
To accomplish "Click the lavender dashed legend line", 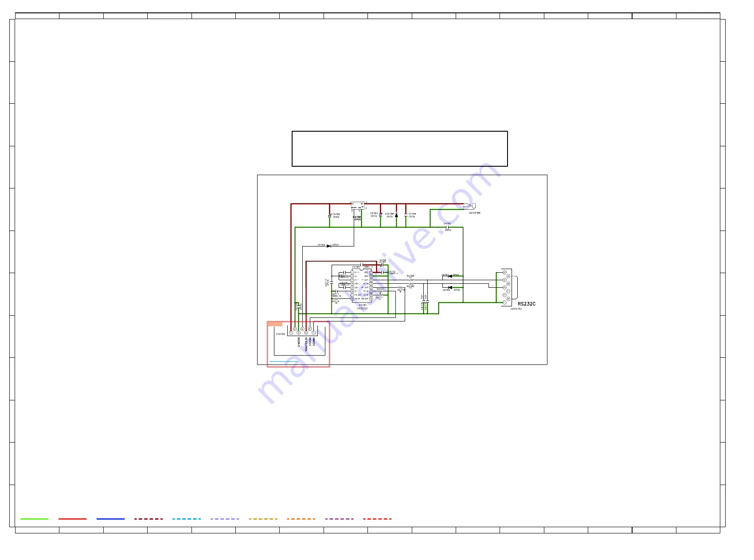I will coord(225,519).
